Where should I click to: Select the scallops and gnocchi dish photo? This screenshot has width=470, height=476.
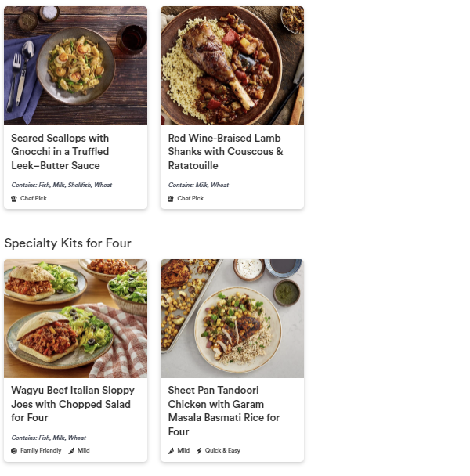point(75,66)
